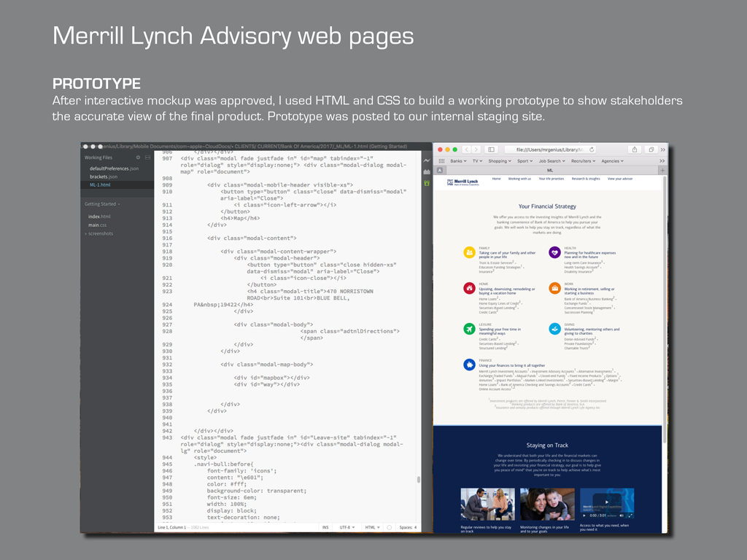The width and height of the screenshot is (747, 560).
Task: Open the Banks bookmarks dropdown
Action: pyautogui.click(x=458, y=161)
